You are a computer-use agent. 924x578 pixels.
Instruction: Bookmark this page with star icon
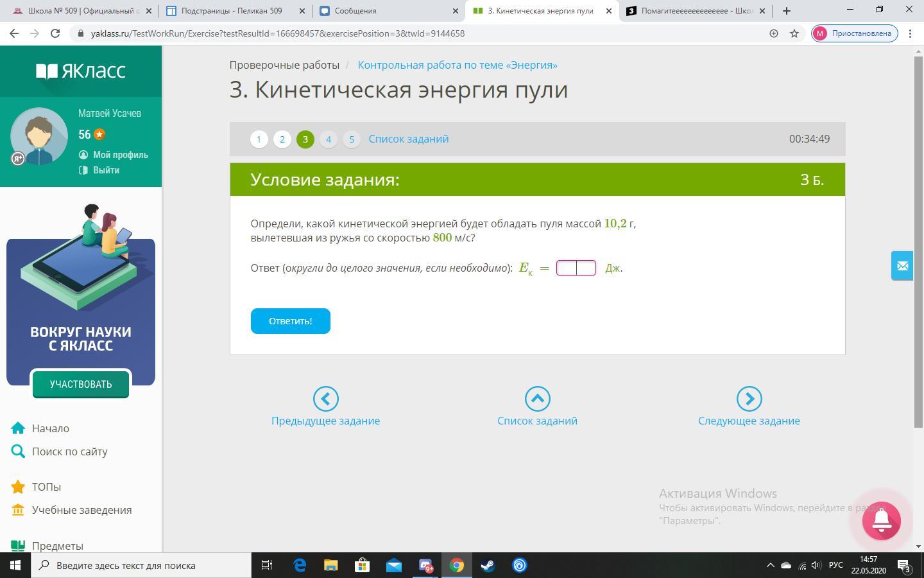pos(794,33)
